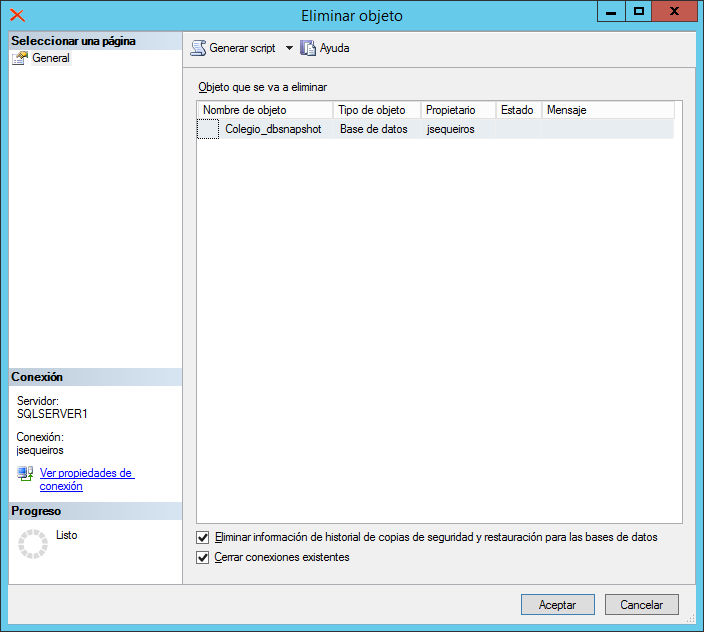Click the Estado column header
The height and width of the screenshot is (632, 704).
519,110
